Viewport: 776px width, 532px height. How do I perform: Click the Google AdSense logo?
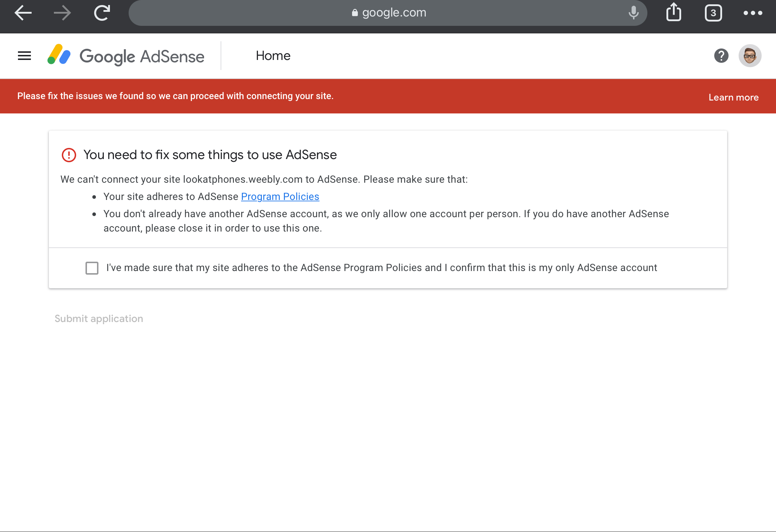126,56
